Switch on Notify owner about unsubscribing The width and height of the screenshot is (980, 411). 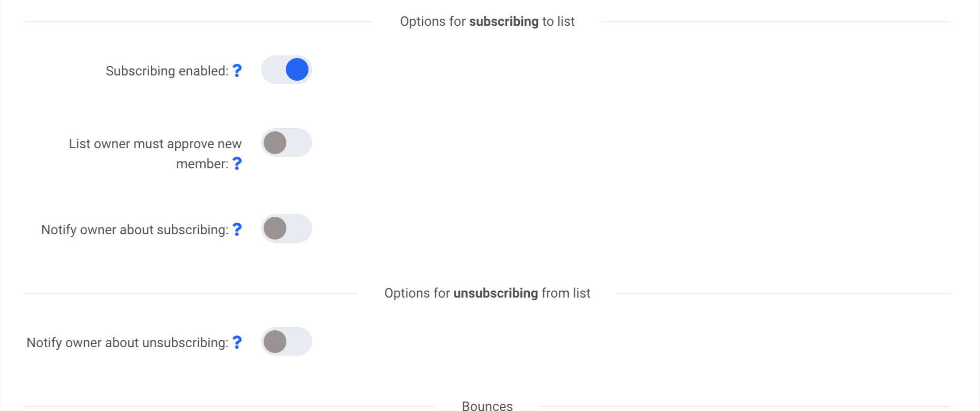[x=286, y=341]
